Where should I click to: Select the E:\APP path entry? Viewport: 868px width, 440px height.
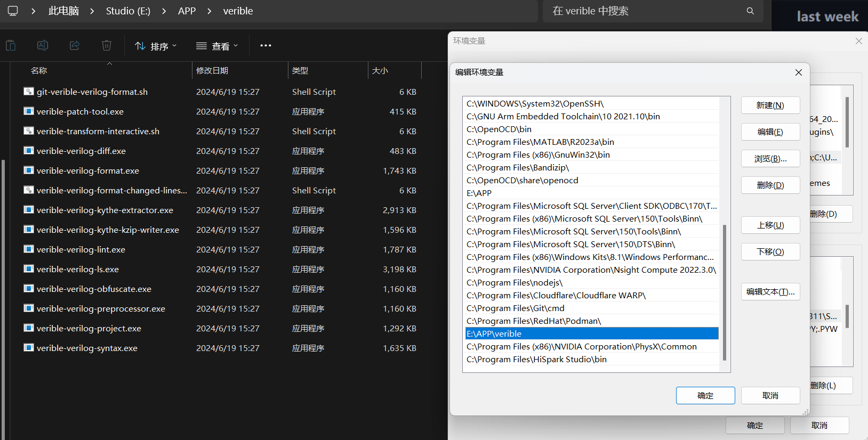pos(592,193)
